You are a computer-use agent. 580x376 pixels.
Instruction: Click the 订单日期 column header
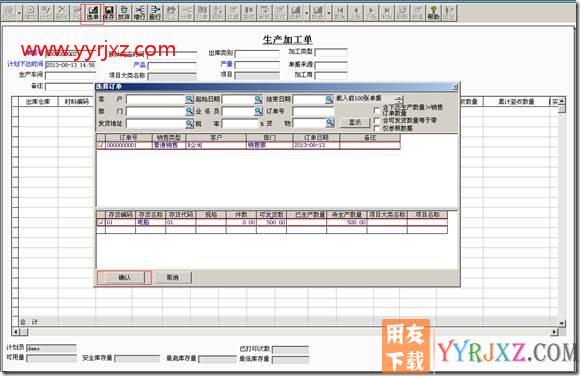click(x=316, y=137)
